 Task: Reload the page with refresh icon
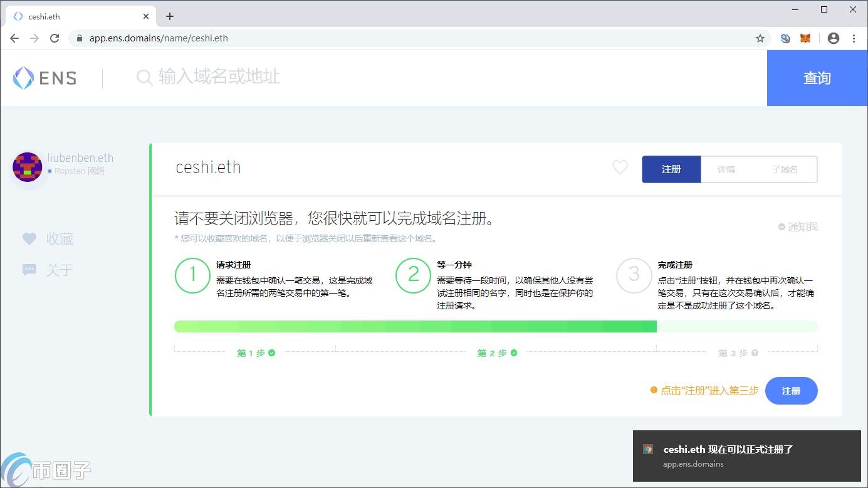(55, 38)
